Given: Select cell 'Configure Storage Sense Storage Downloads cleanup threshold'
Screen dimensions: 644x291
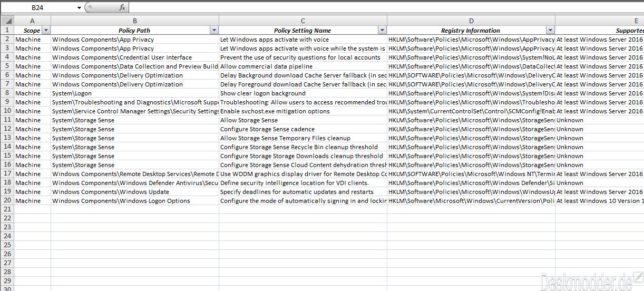Looking at the screenshot, I should [x=303, y=156].
